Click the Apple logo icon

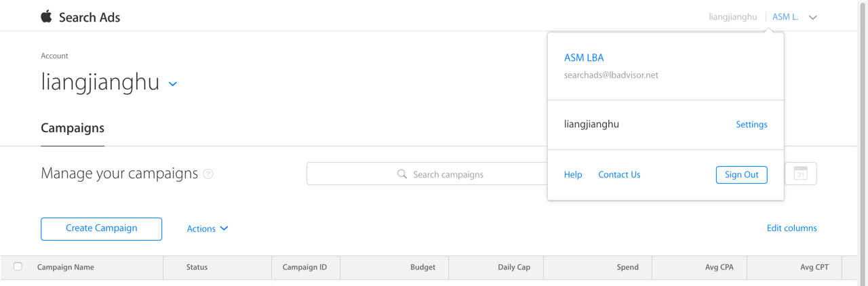click(46, 17)
